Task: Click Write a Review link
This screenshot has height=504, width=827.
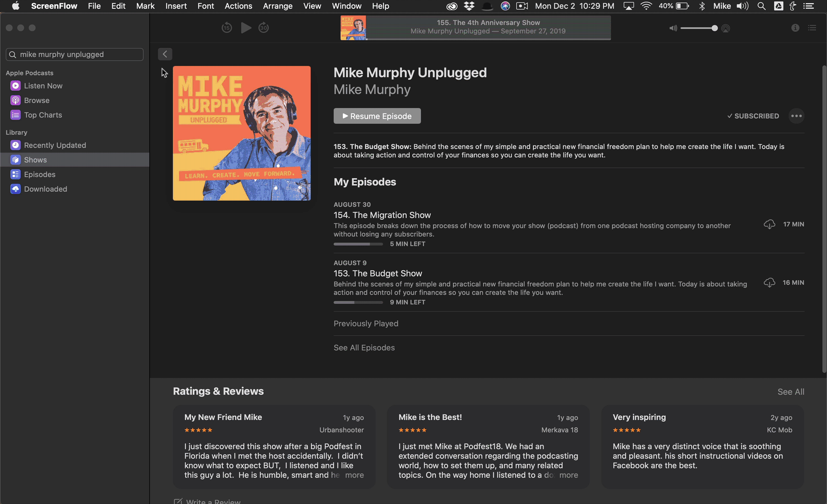Action: [x=207, y=501]
